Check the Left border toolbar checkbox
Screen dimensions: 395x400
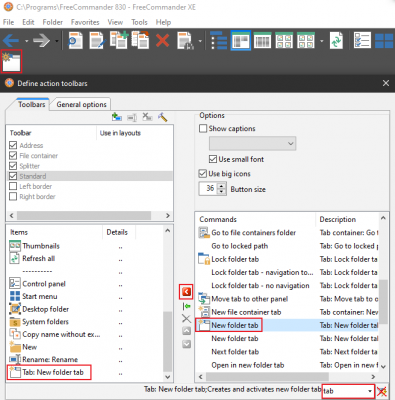coord(13,186)
